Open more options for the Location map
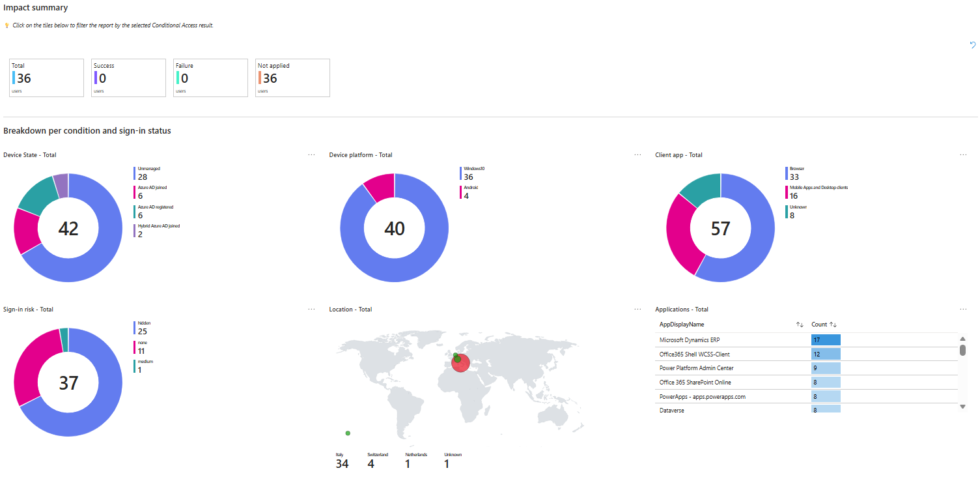This screenshot has width=980, height=492. click(x=637, y=309)
